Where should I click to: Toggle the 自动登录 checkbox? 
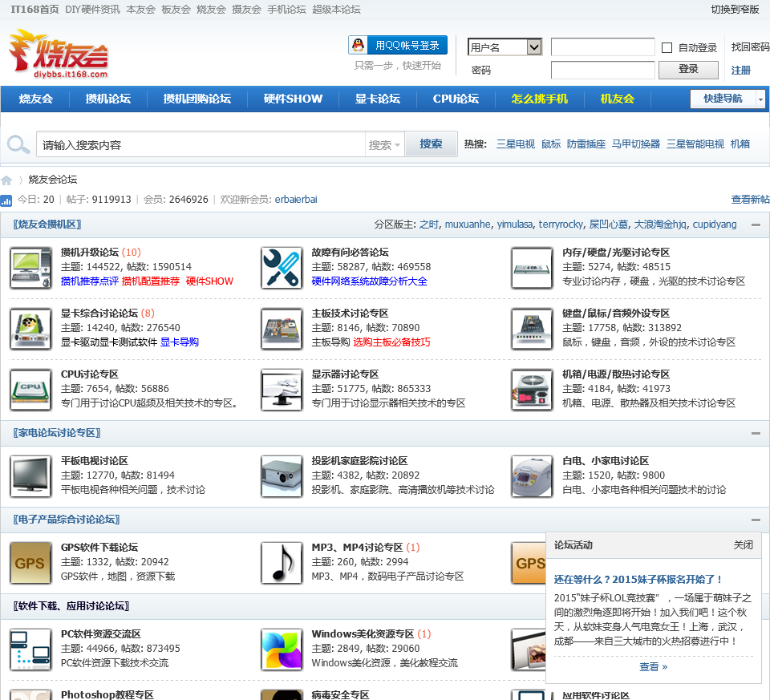pos(667,47)
